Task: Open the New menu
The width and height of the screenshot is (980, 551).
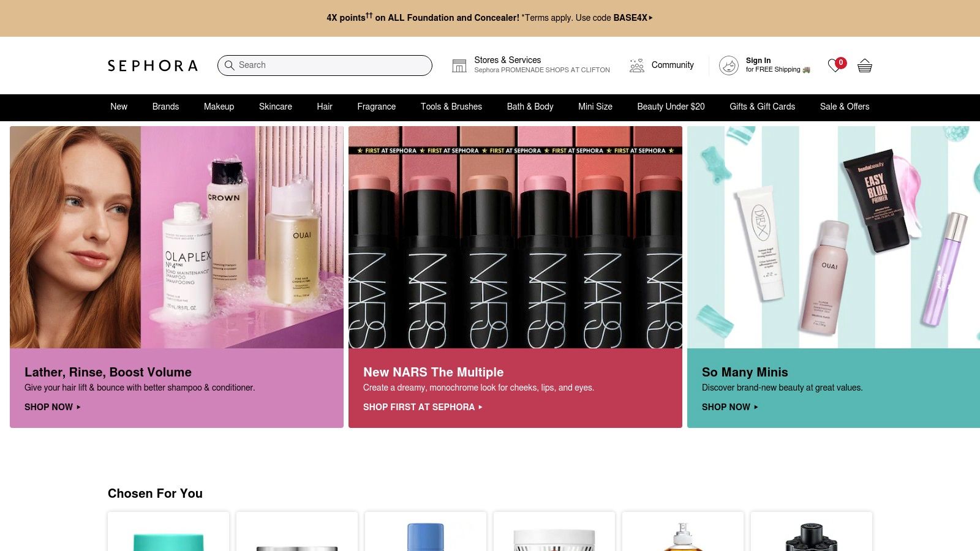Action: coord(119,107)
